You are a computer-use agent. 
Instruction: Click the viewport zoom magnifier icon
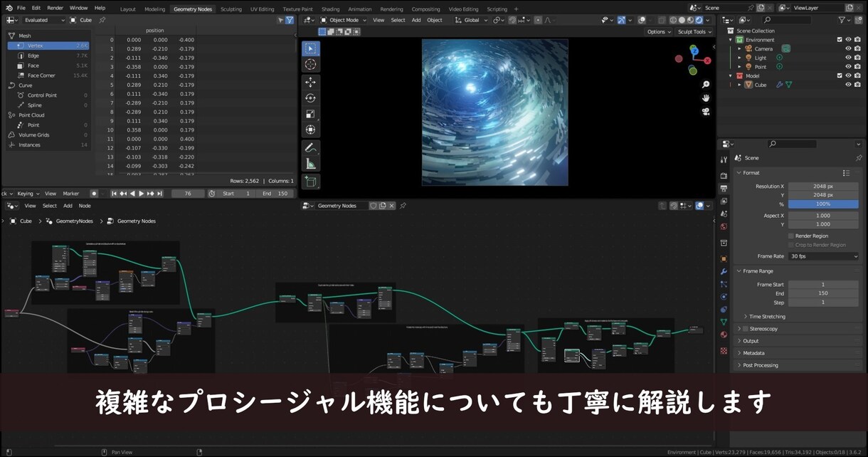point(706,85)
